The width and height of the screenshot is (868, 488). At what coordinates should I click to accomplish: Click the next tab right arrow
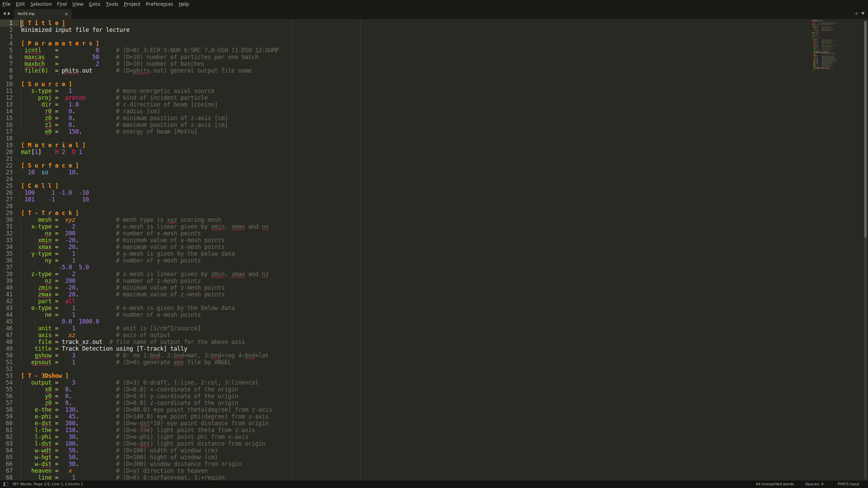click(x=9, y=14)
